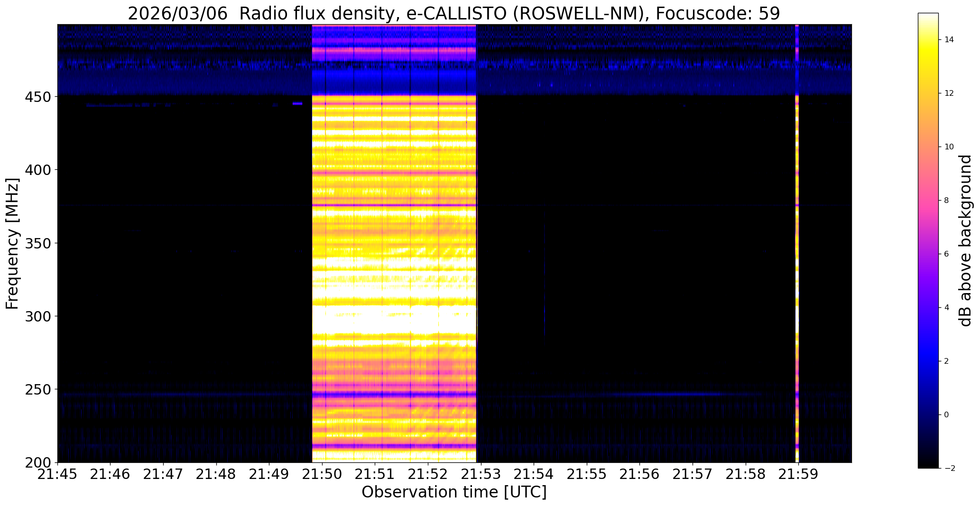980x506 pixels.
Task: Click the 21:52 time tick label
Action: coord(428,475)
